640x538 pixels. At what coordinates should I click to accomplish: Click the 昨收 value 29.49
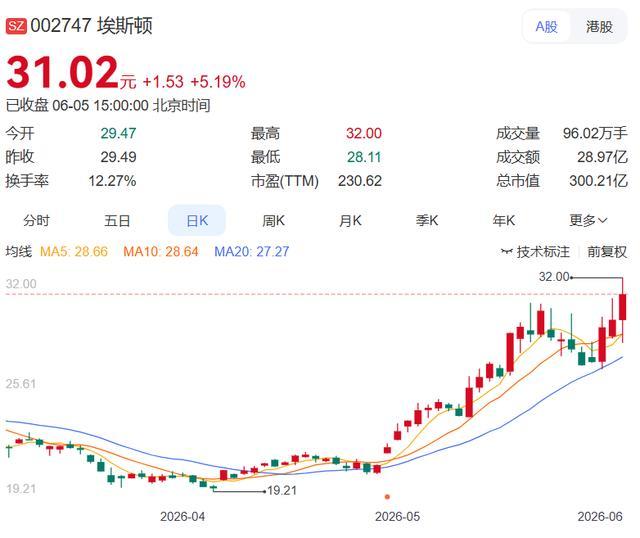pos(118,157)
